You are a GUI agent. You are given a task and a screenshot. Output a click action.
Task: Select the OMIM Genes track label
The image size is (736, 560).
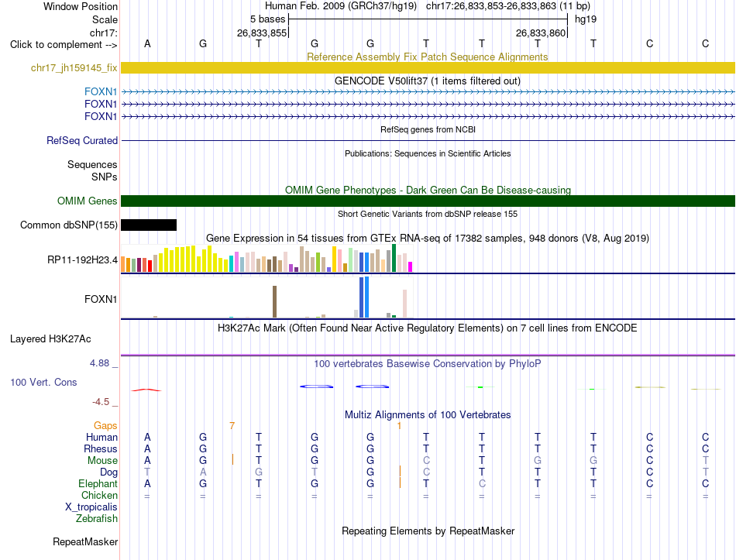coord(87,201)
